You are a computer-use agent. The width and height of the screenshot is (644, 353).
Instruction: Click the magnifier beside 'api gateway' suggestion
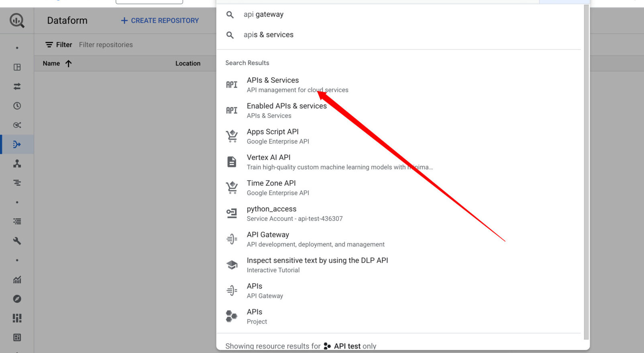[230, 14]
